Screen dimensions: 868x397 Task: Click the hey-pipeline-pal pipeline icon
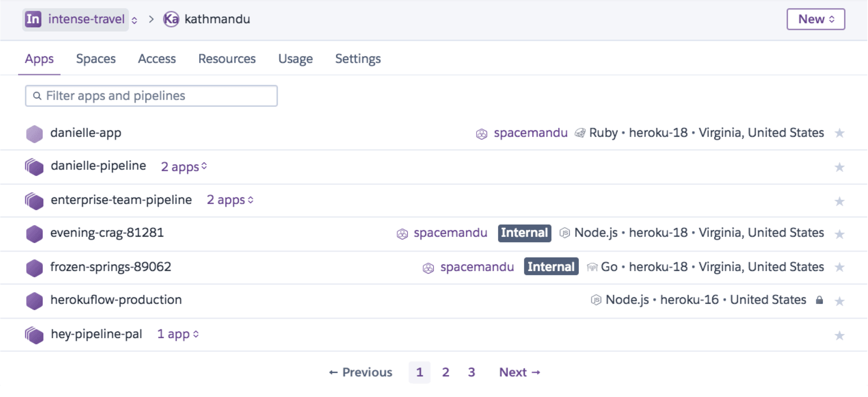click(x=34, y=335)
